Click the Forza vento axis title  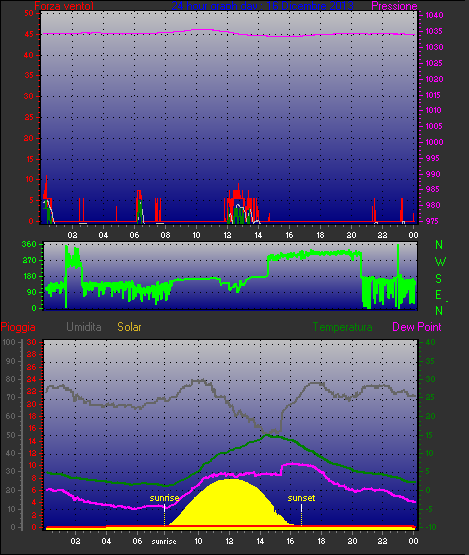[x=64, y=6]
